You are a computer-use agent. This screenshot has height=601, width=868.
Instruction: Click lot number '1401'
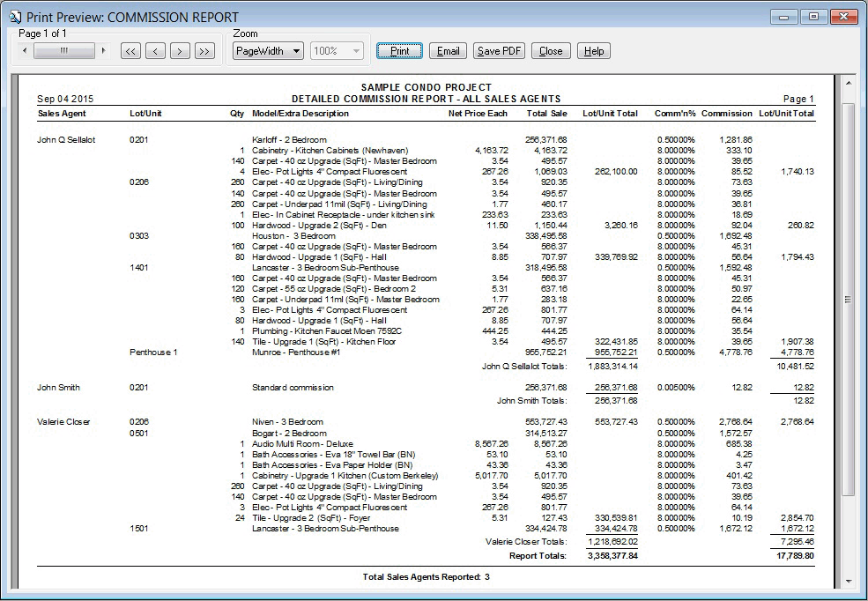139,267
